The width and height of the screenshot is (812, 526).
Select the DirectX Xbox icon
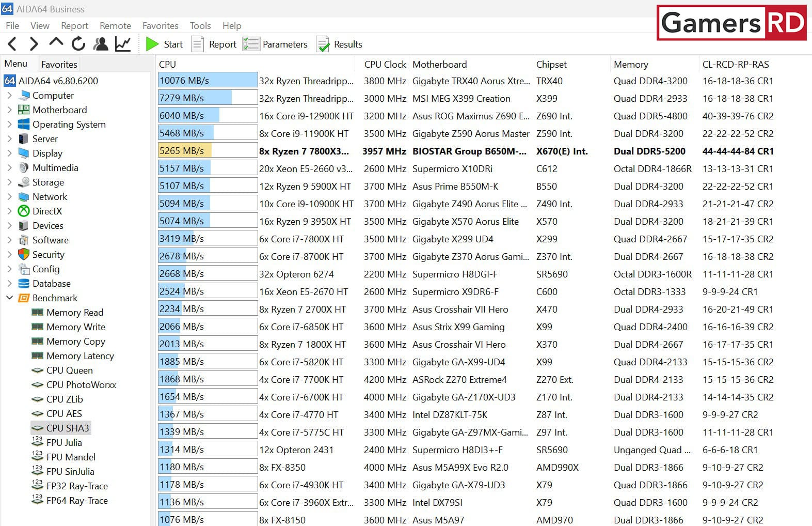24,211
